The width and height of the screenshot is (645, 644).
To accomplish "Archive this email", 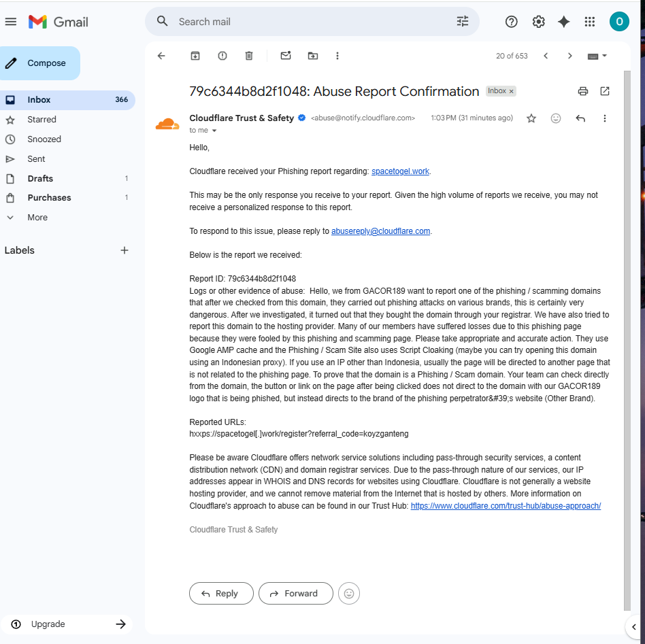I will 195,56.
